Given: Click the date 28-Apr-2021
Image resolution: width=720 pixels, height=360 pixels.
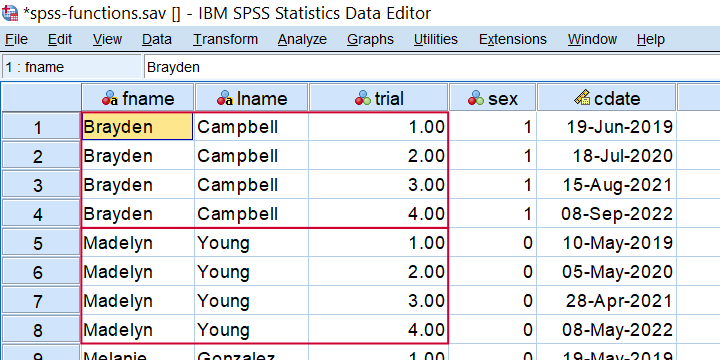Looking at the screenshot, I should click(x=606, y=300).
